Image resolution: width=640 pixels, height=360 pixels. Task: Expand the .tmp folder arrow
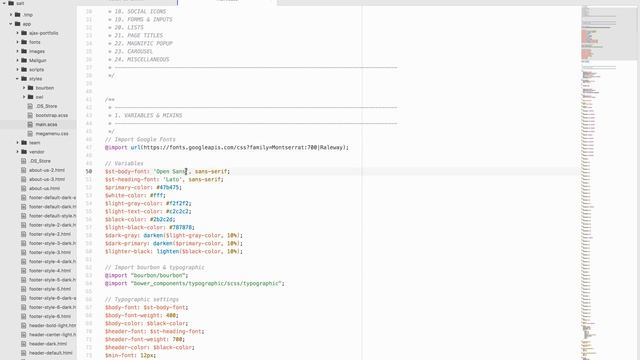[11, 15]
